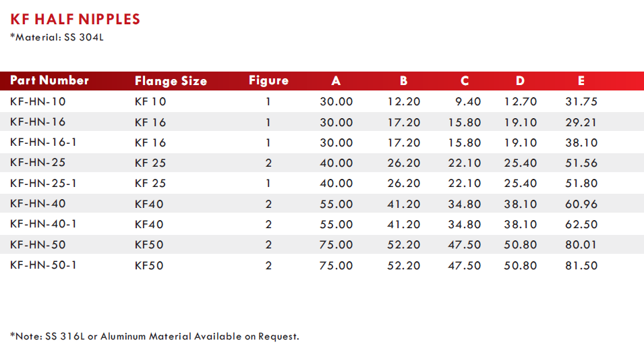Click the KF HALF NIPPLES title
This screenshot has width=644, height=347.
coord(75,20)
